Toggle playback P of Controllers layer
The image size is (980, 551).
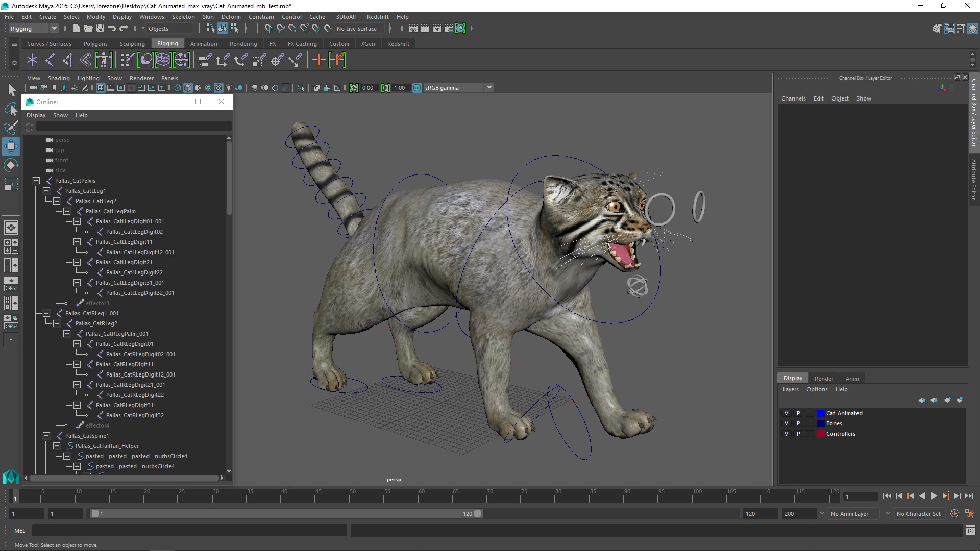[798, 434]
